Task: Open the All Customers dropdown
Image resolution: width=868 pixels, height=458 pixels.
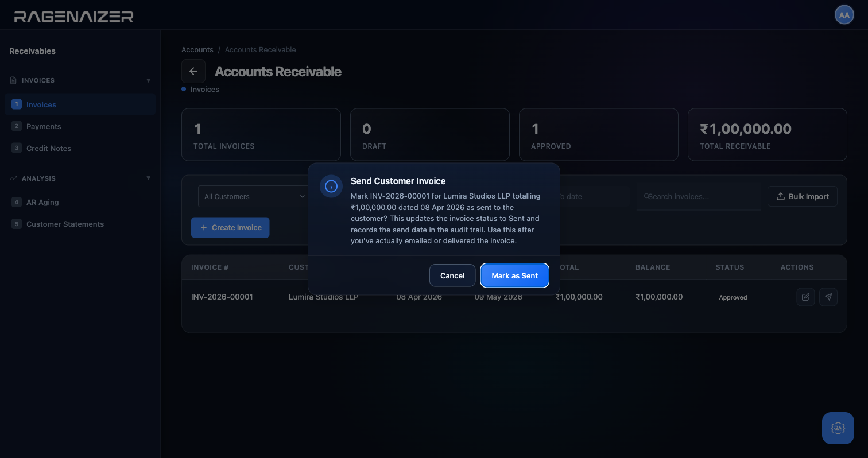Action: point(254,196)
